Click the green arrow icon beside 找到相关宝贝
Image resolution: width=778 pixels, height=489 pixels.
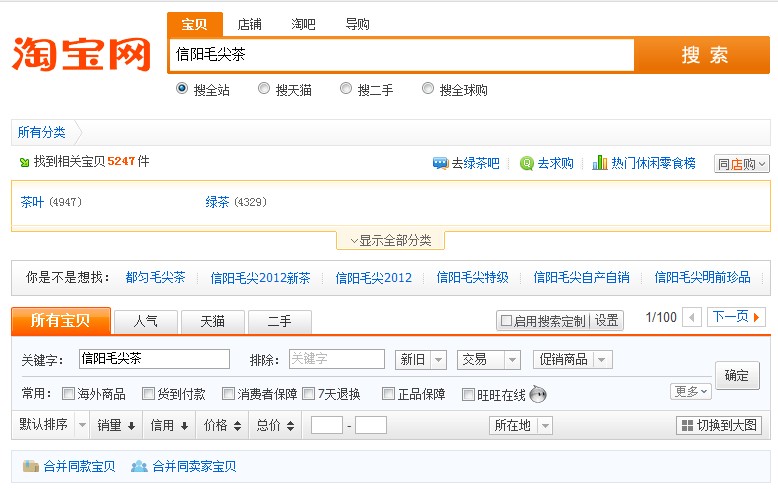24,162
